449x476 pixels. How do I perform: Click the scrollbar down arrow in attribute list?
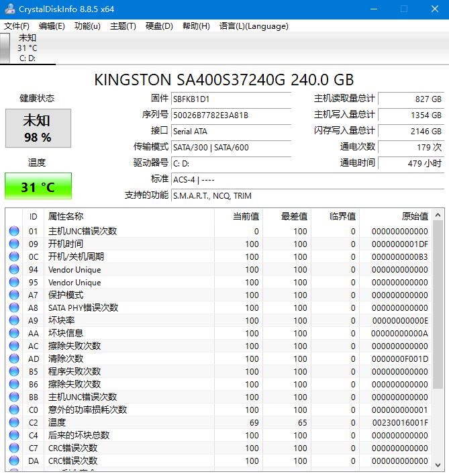point(438,465)
